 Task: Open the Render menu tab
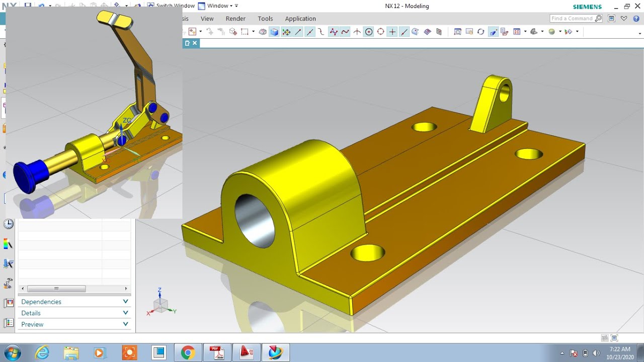[235, 19]
